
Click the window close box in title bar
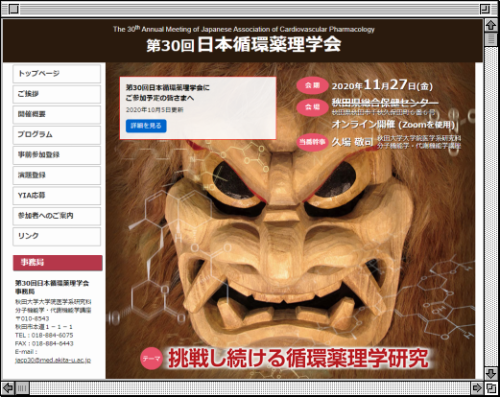[x=13, y=9]
